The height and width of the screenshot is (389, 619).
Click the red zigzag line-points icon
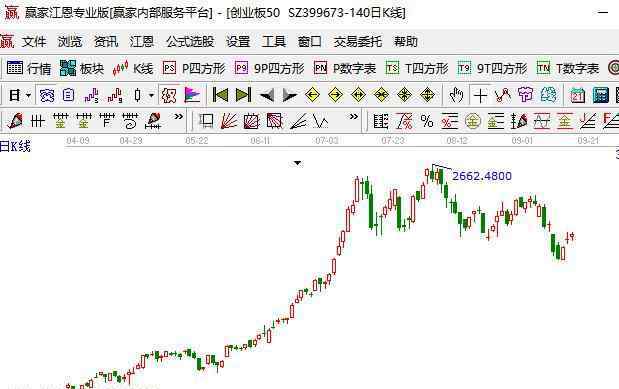503,95
